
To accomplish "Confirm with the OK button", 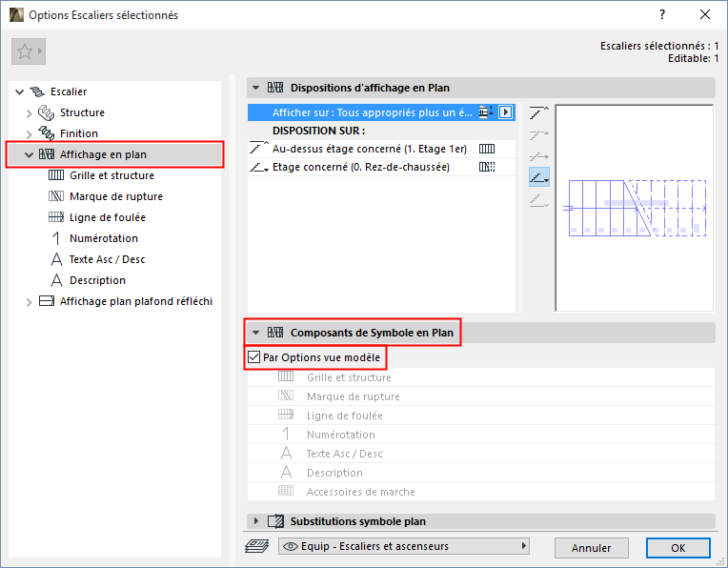I will tap(677, 548).
